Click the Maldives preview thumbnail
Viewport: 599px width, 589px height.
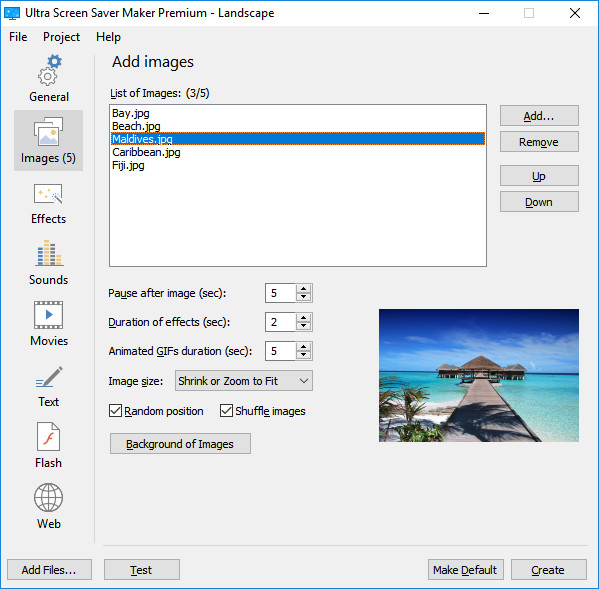479,375
